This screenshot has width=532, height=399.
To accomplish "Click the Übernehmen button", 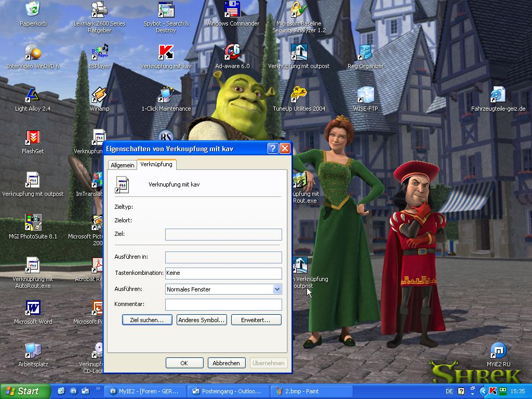I will pyautogui.click(x=269, y=363).
